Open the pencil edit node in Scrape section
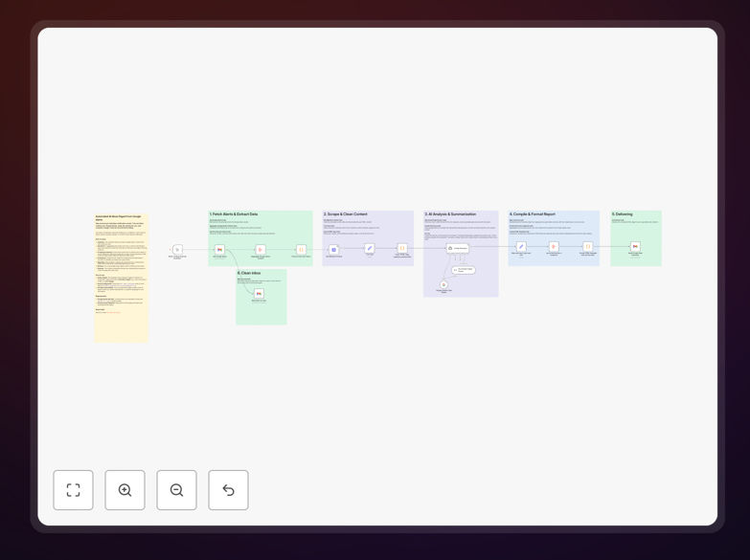The height and width of the screenshot is (560, 750). pyautogui.click(x=370, y=248)
